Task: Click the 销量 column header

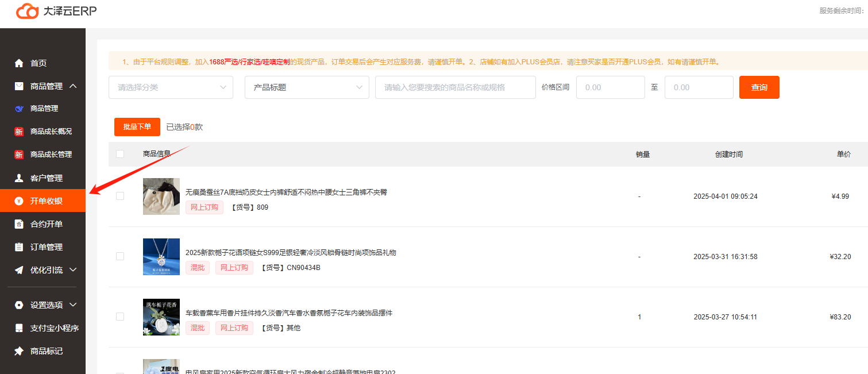Action: [x=643, y=155]
